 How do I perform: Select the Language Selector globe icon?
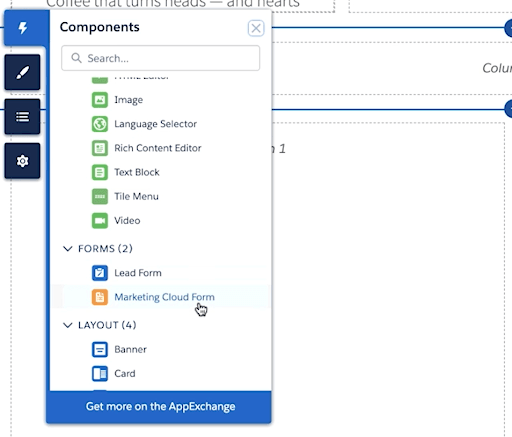(100, 124)
